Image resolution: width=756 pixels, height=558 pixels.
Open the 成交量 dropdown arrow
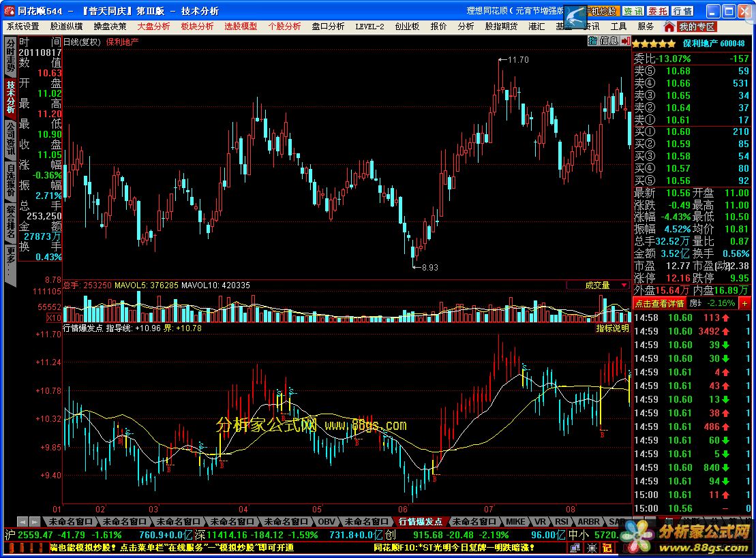[x=624, y=285]
